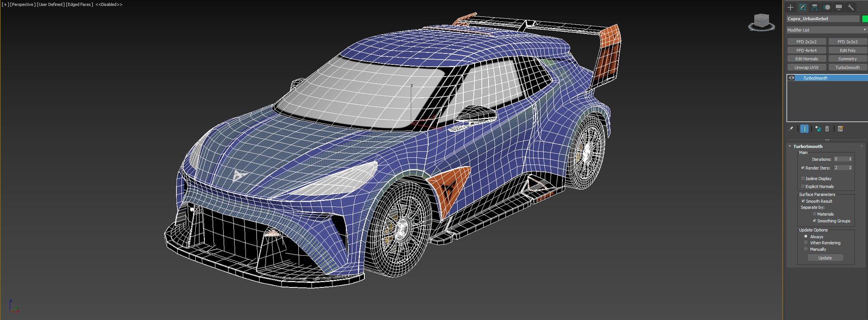Image resolution: width=868 pixels, height=320 pixels.
Task: Click the Cupra_UrbanRebel object name field
Action: [x=823, y=19]
